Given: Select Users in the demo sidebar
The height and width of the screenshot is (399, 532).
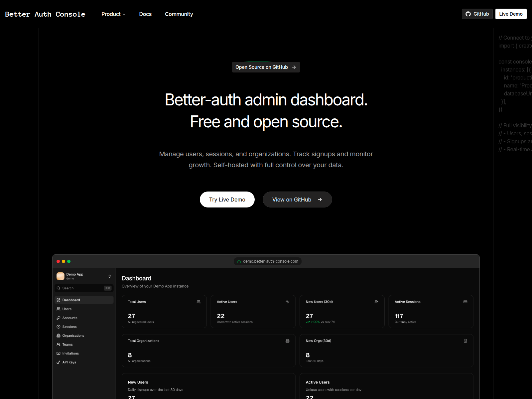Looking at the screenshot, I should pos(84,309).
